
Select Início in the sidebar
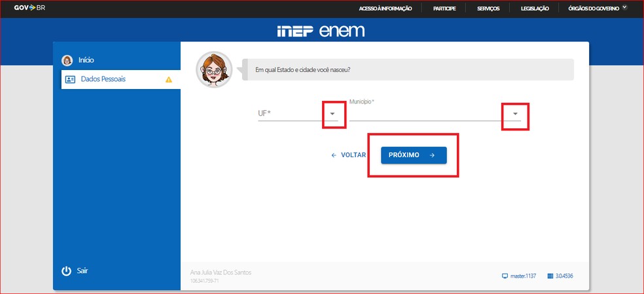86,60
